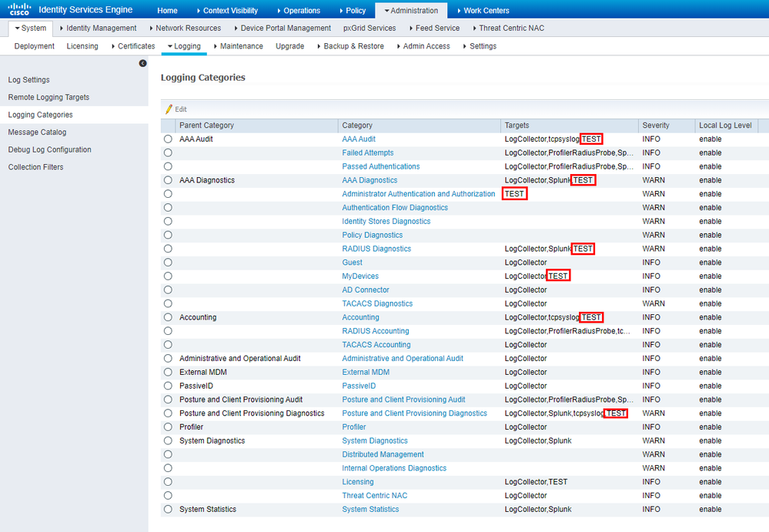This screenshot has width=769, height=532.
Task: Open the System submenu tab
Action: pyautogui.click(x=31, y=28)
